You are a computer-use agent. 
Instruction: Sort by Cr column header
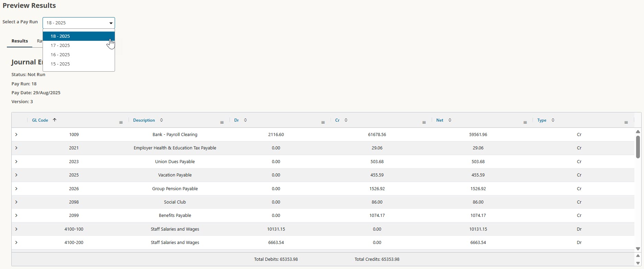[337, 120]
